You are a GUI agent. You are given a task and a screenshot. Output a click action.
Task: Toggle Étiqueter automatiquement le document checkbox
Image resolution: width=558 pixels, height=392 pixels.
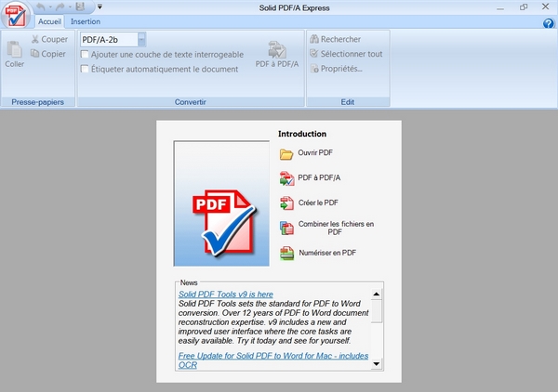pyautogui.click(x=85, y=69)
